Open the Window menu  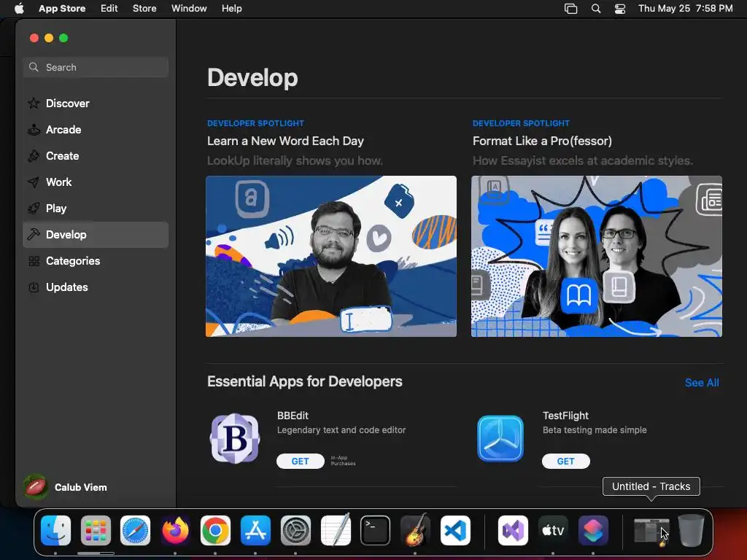click(189, 9)
